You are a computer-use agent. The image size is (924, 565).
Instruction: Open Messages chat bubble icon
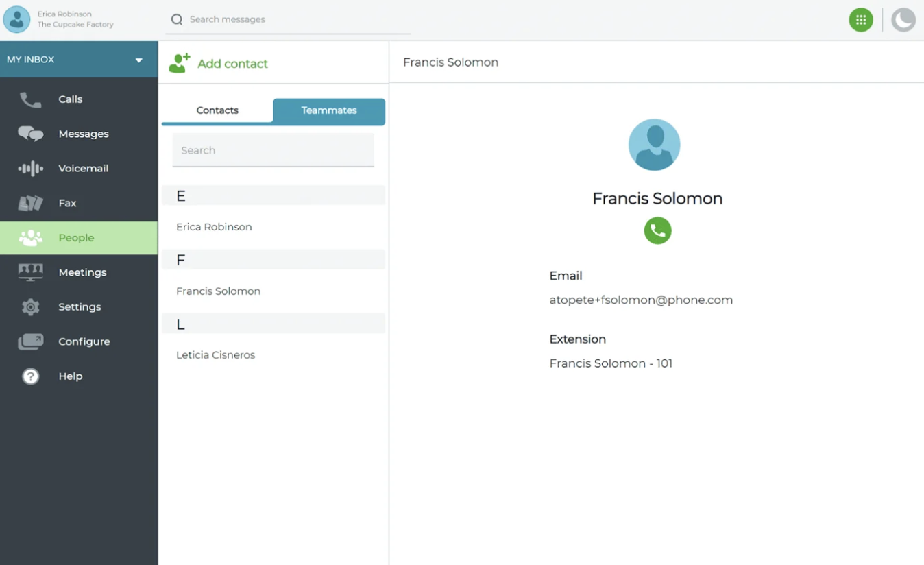coord(30,134)
